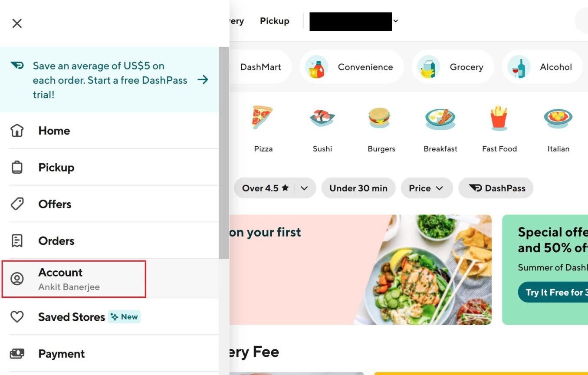Select the Fast Food fries icon
This screenshot has width=588, height=375.
click(499, 118)
